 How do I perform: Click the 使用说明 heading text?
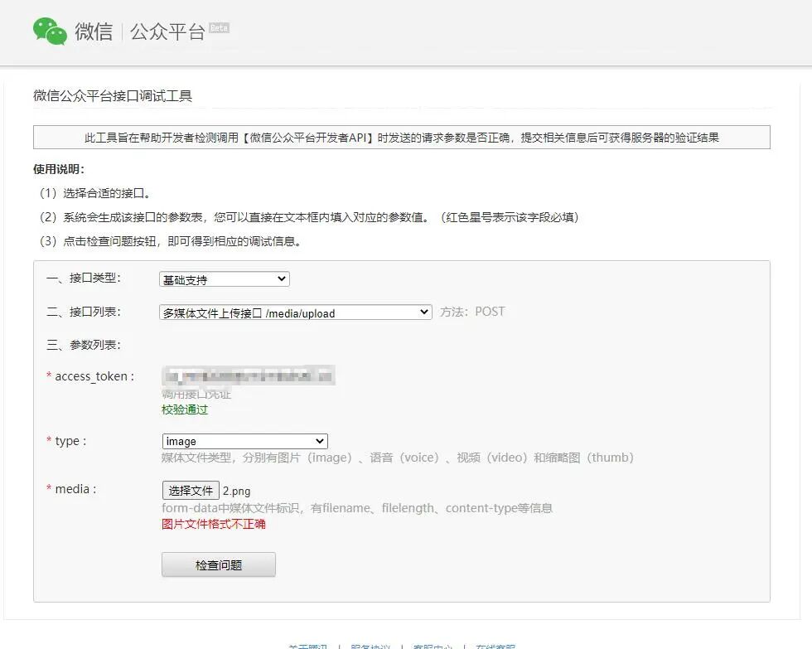[59, 169]
